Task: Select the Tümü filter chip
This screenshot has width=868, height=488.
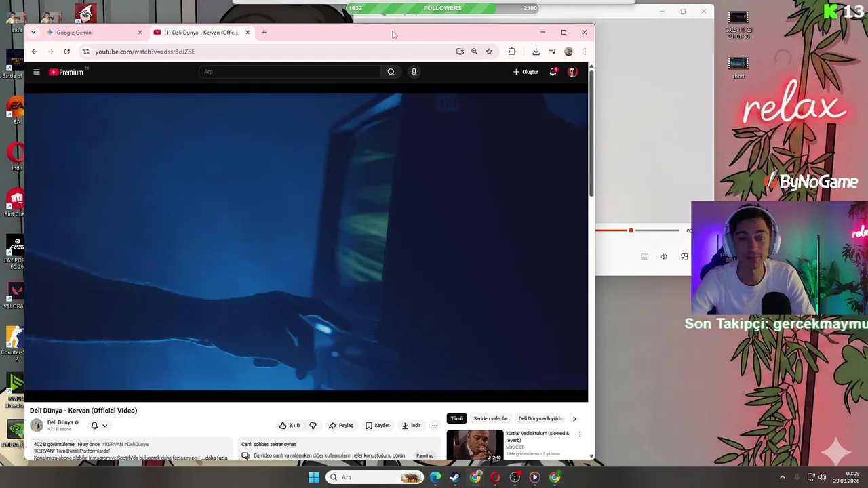Action: pyautogui.click(x=457, y=419)
